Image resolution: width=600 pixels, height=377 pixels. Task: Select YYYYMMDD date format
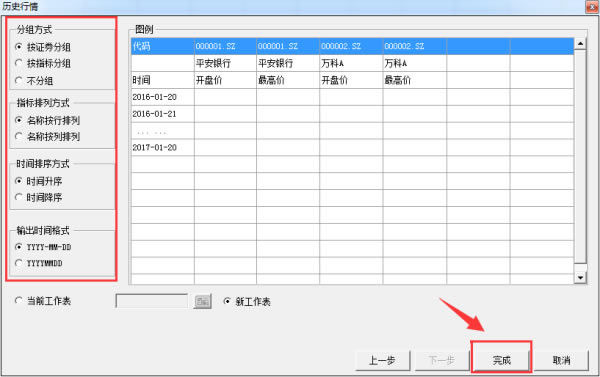click(38, 263)
